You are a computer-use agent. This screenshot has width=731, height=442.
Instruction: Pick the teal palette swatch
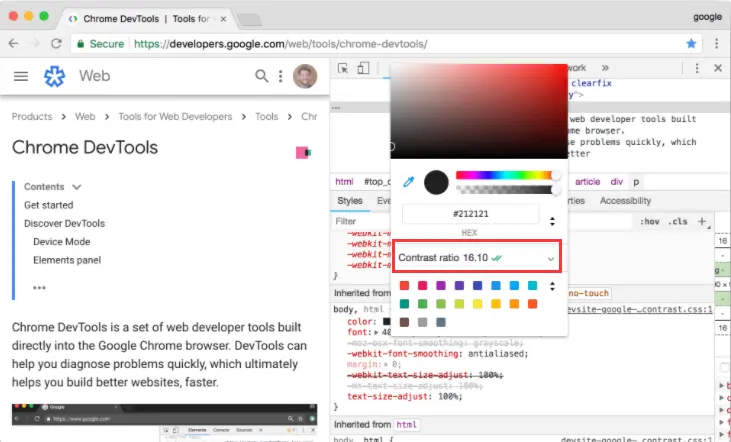(405, 304)
